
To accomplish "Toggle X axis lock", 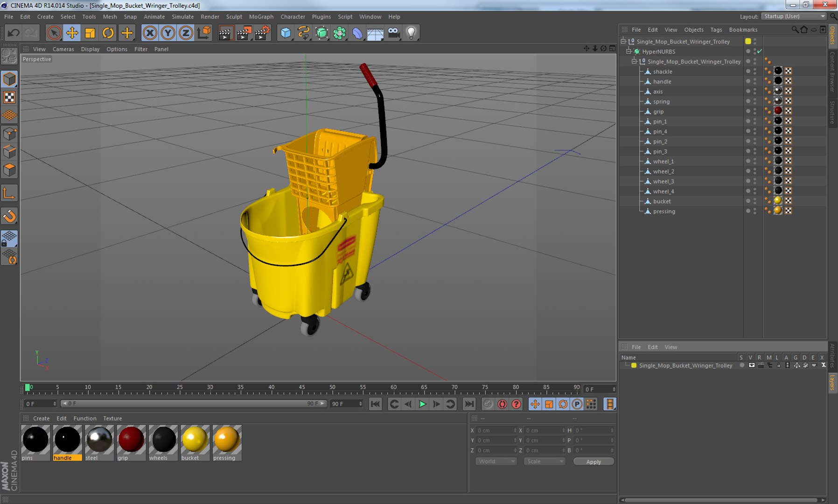I will (149, 33).
